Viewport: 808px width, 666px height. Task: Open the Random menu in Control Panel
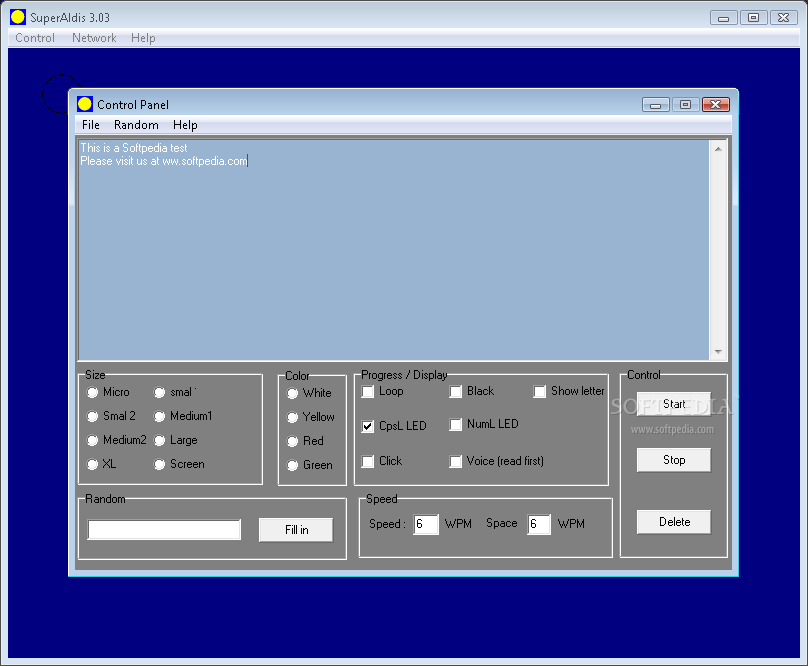coord(136,125)
